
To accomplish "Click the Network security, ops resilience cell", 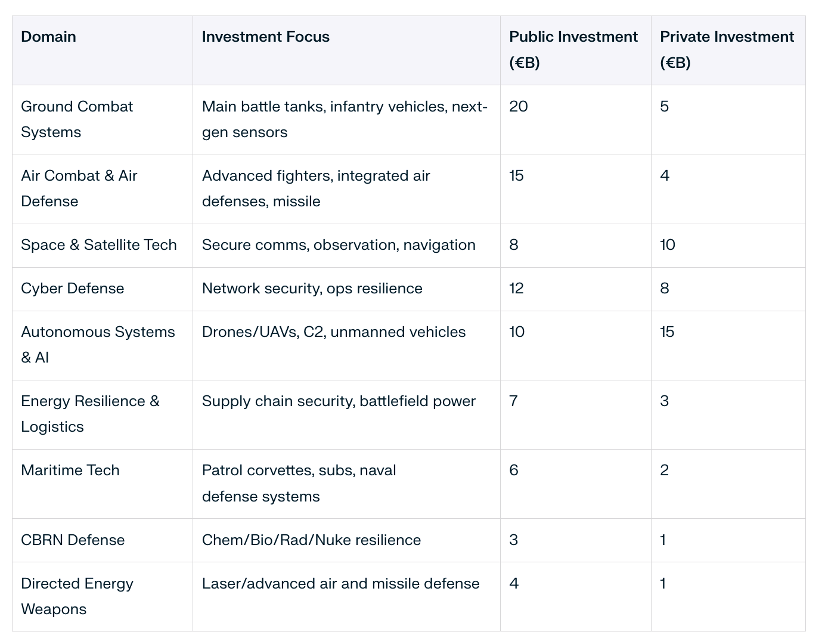I will coord(312,289).
